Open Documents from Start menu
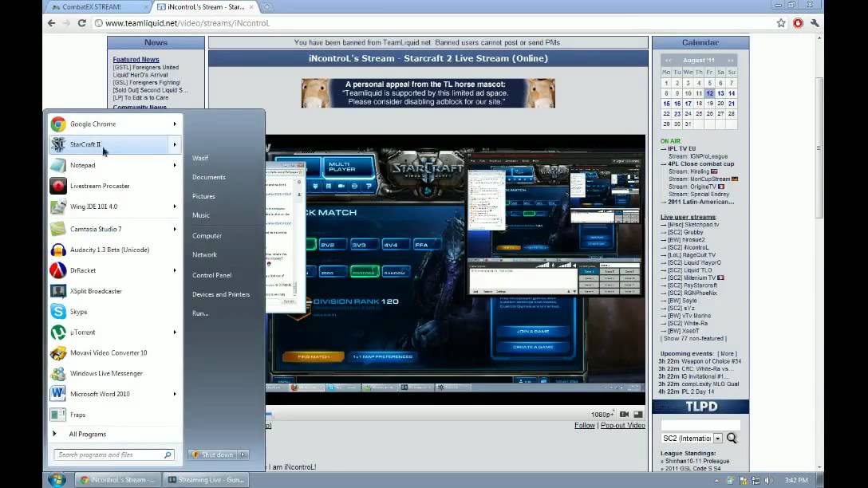 209,177
